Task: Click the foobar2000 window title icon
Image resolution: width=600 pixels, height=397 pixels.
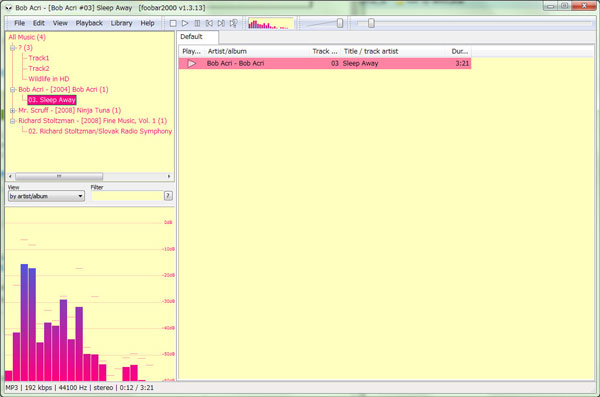Action: 8,8
